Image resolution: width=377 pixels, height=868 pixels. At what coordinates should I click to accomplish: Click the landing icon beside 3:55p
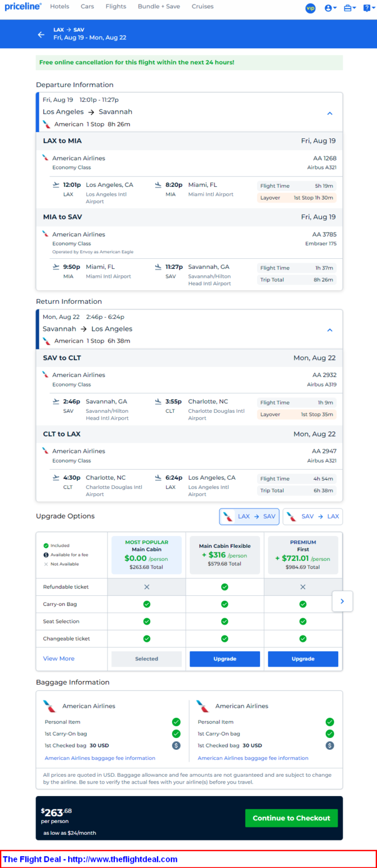[159, 401]
